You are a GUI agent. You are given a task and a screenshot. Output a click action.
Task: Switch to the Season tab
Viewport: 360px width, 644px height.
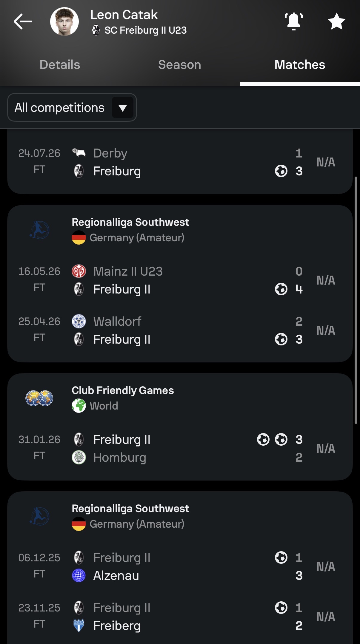(180, 65)
